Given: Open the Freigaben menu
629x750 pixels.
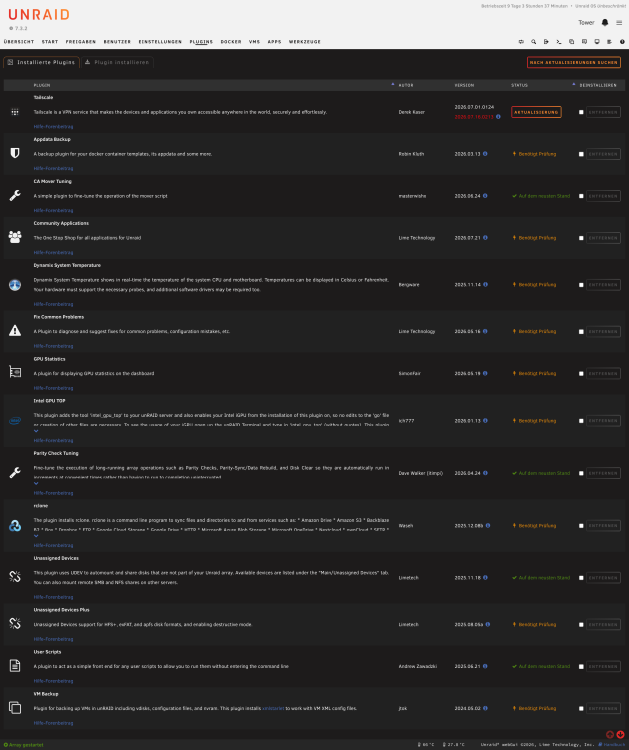Looking at the screenshot, I should pyautogui.click(x=81, y=42).
